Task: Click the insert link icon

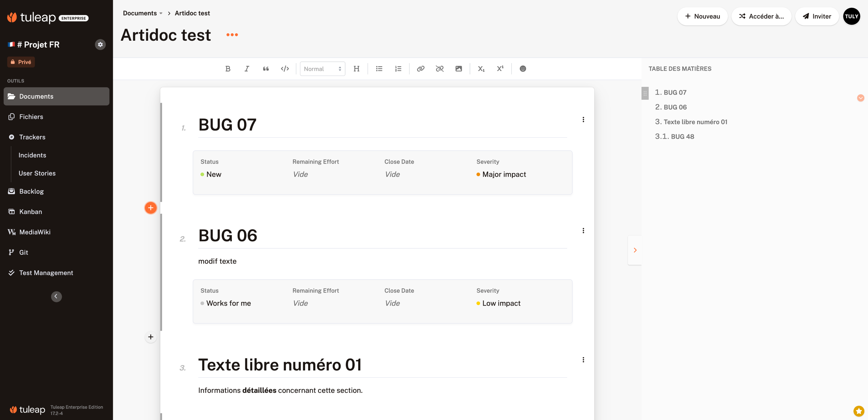Action: pyautogui.click(x=420, y=69)
